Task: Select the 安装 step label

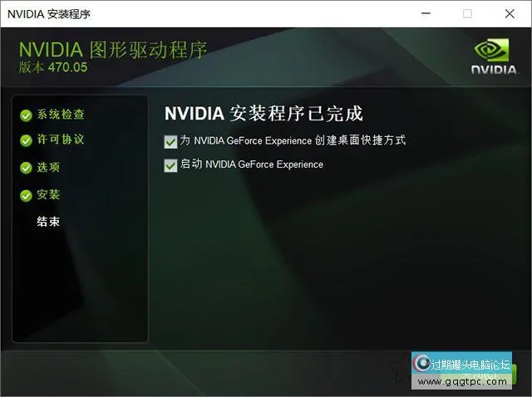Action: click(x=48, y=194)
